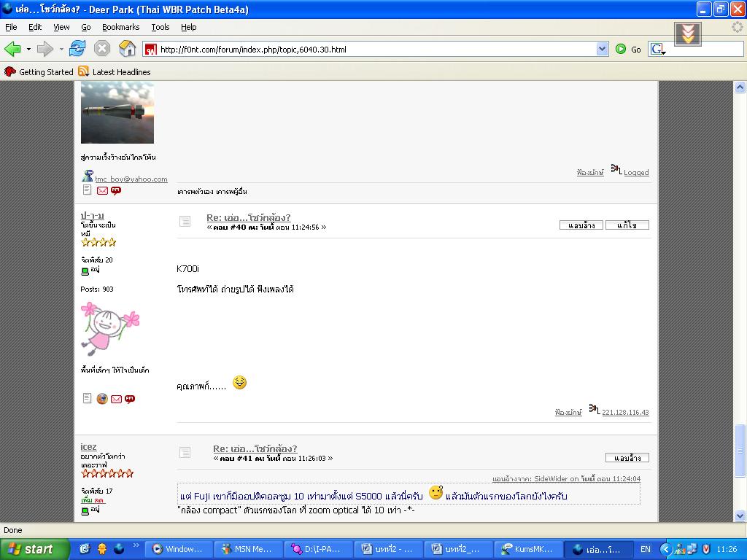
Task: Open the Back button history dropdown arrow
Action: pos(28,49)
